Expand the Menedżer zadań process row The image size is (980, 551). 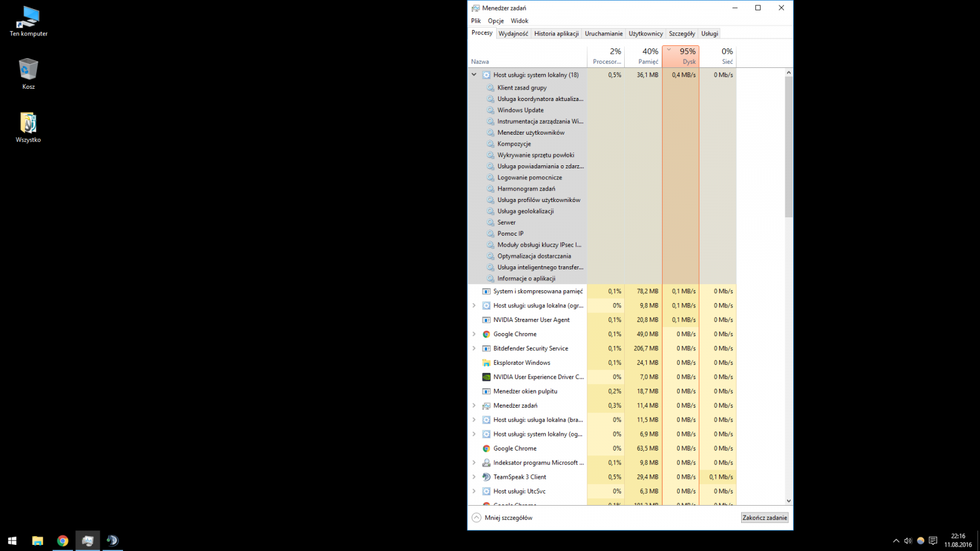click(473, 405)
